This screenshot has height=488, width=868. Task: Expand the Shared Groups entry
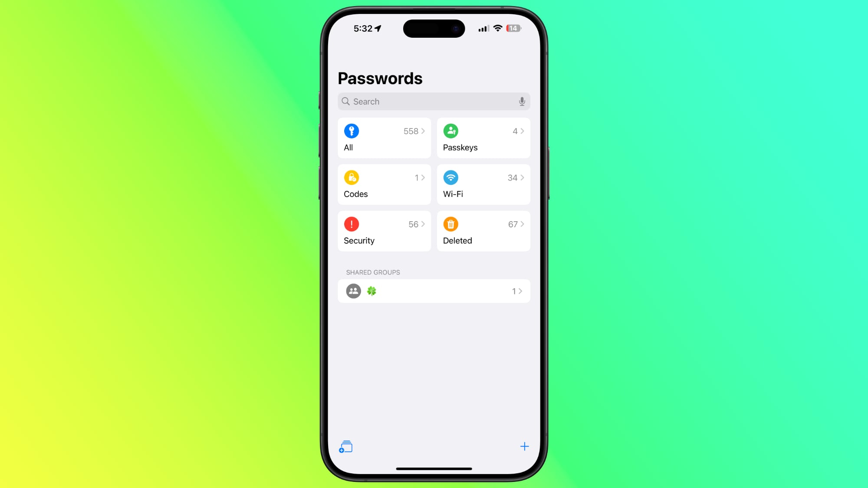(434, 291)
